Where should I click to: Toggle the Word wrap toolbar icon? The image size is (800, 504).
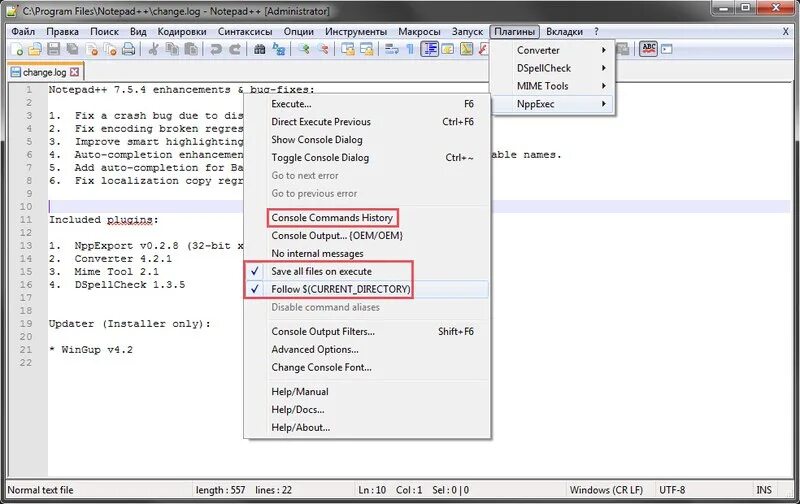click(x=392, y=49)
